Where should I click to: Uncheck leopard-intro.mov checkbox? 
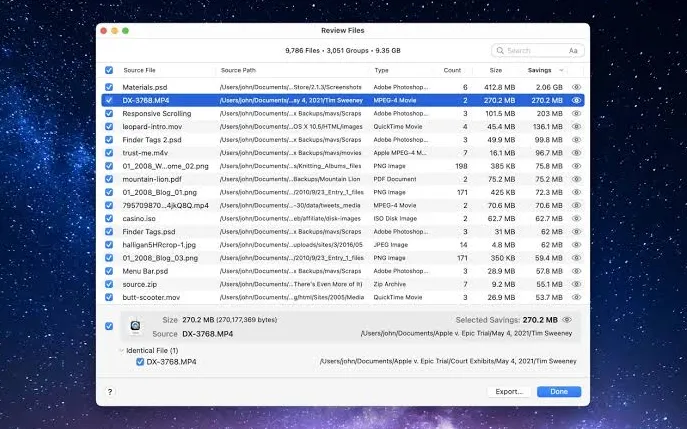[x=109, y=127]
